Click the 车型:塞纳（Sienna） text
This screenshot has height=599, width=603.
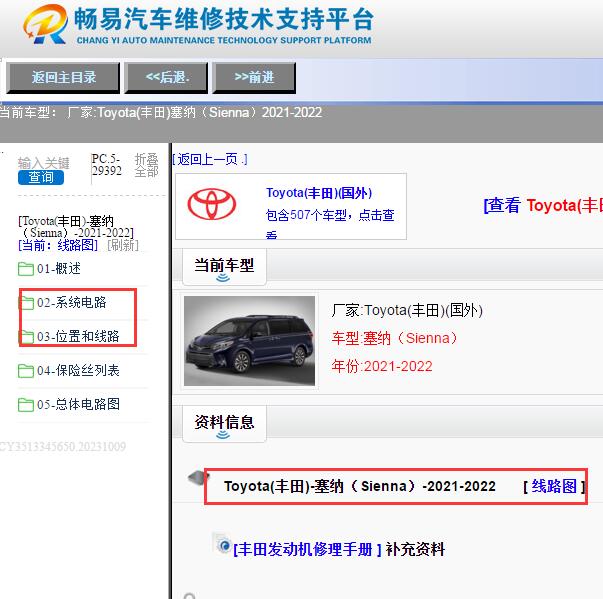pyautogui.click(x=394, y=338)
